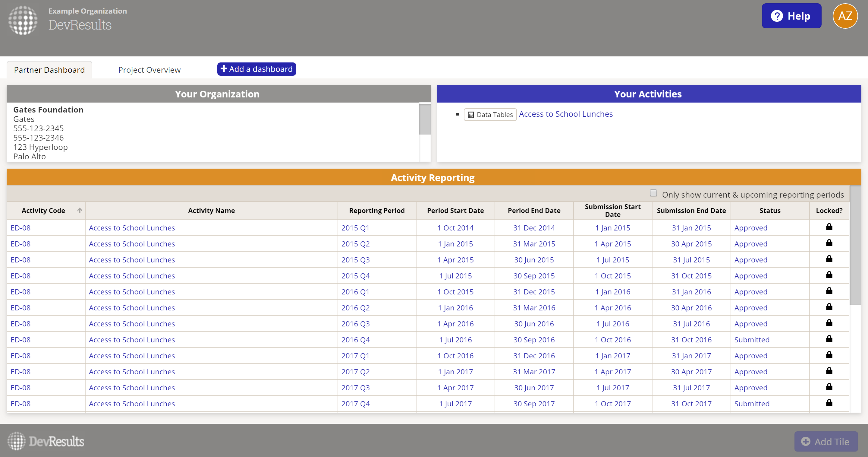Click lock icon for 2015 Q1 row

pyautogui.click(x=829, y=227)
